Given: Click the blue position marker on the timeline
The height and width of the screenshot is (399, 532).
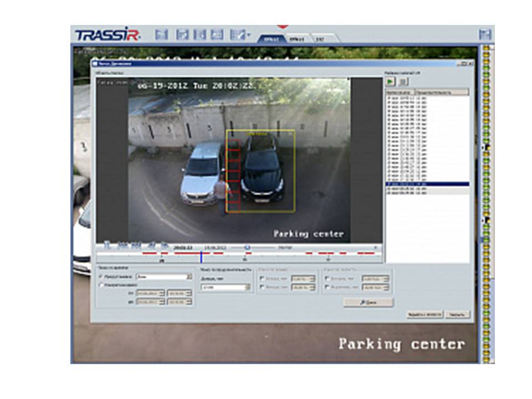Looking at the screenshot, I should [201, 257].
